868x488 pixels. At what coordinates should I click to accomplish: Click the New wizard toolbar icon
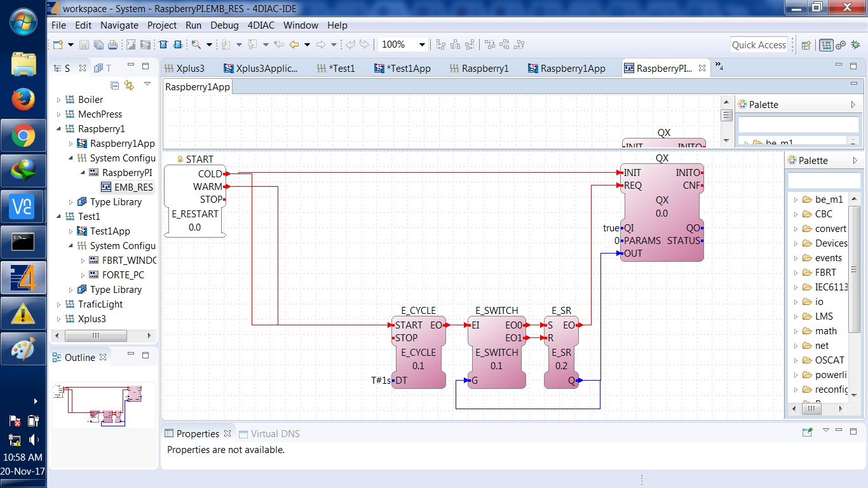58,44
